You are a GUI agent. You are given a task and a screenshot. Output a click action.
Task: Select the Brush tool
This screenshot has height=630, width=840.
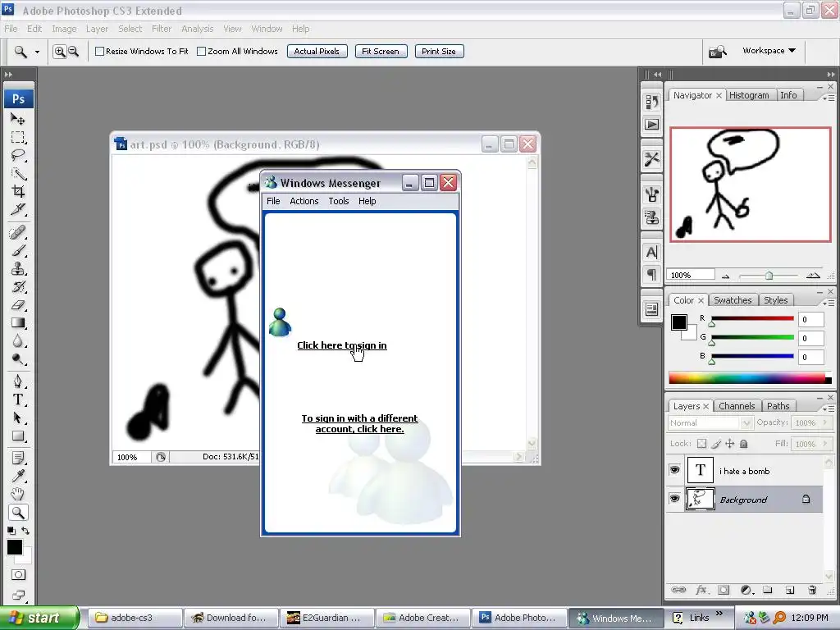18,250
